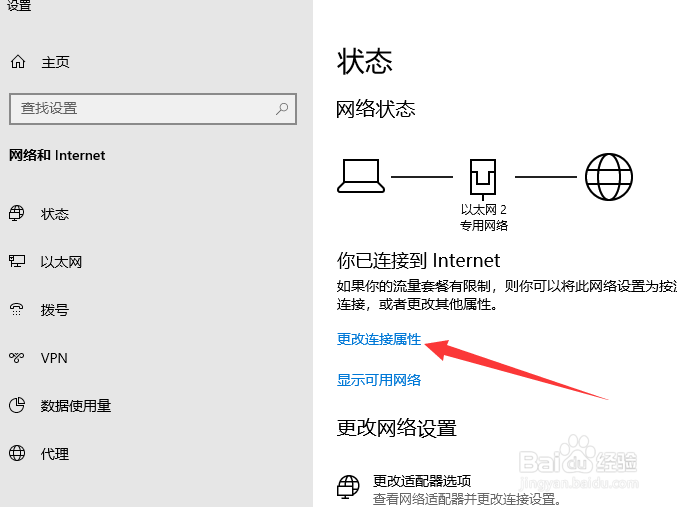Open the 代理 proxy page
This screenshot has height=507, width=677.
(55, 454)
